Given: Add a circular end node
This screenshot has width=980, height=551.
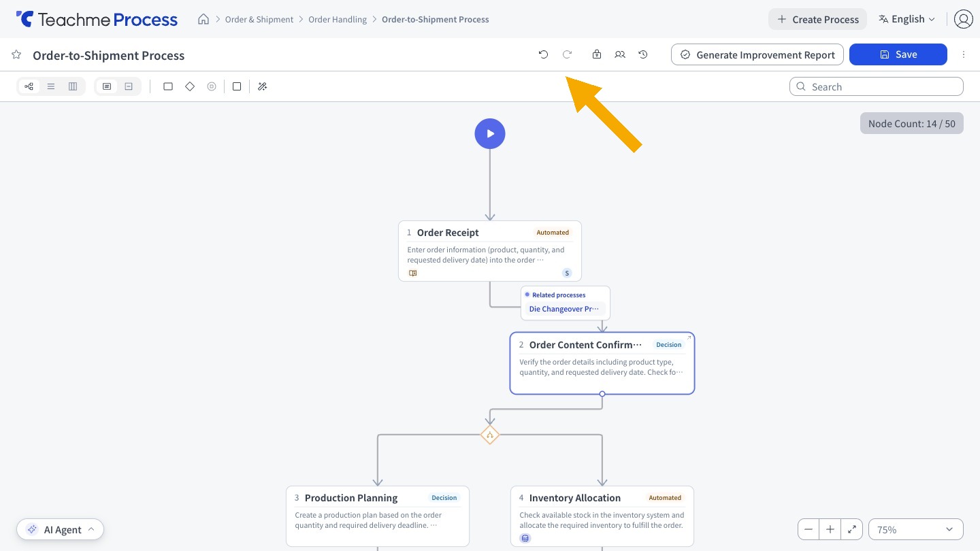Looking at the screenshot, I should pos(212,86).
